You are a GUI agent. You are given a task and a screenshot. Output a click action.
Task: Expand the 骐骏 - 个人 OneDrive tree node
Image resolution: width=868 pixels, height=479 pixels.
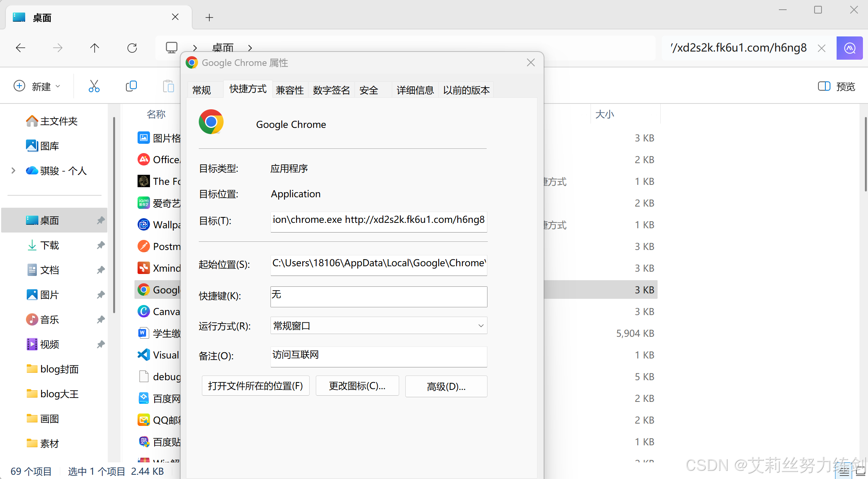(x=14, y=171)
